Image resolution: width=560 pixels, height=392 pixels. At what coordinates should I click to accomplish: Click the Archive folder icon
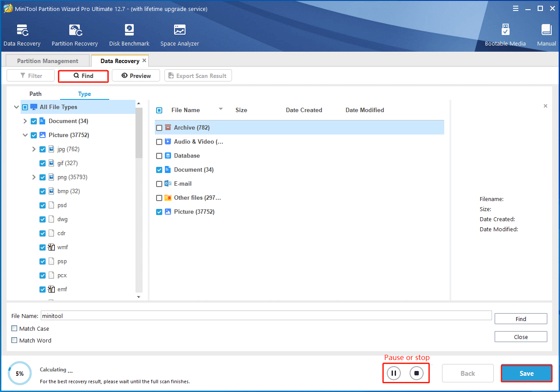[x=168, y=127]
